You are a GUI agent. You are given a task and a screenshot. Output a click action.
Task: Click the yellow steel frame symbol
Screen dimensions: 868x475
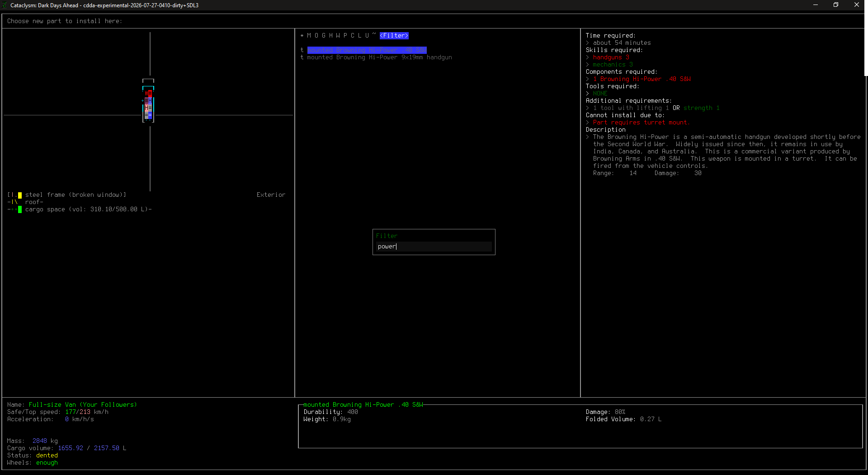coord(20,195)
